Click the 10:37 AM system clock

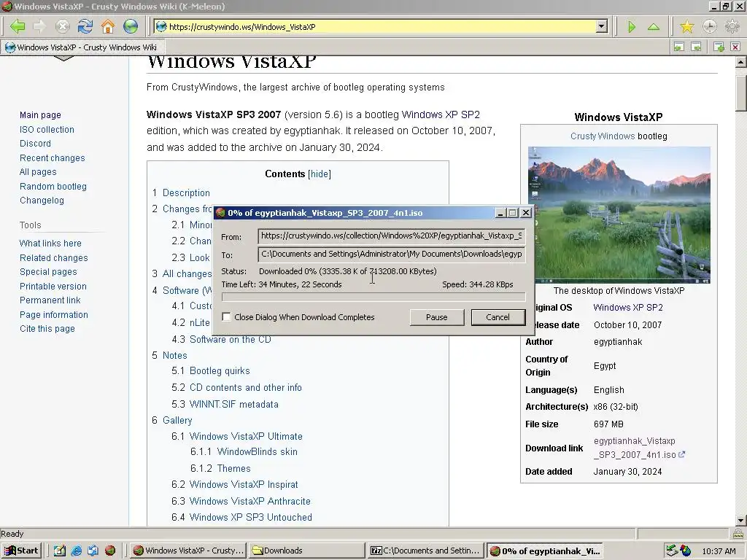(719, 551)
